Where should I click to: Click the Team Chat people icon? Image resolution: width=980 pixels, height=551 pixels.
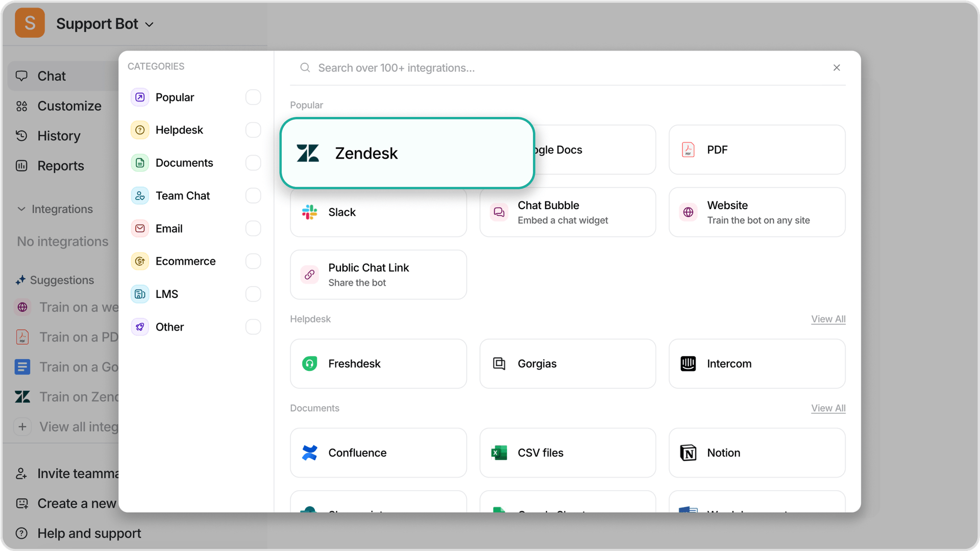(x=140, y=195)
